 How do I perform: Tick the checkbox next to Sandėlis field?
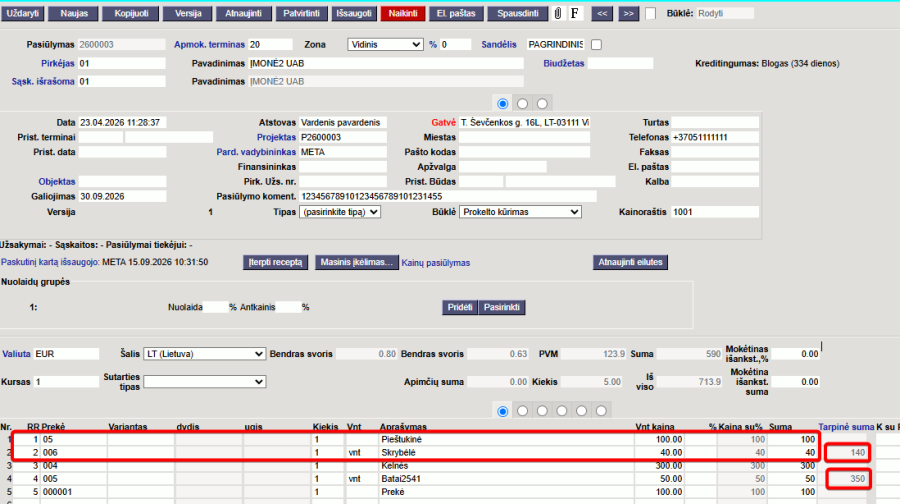(x=596, y=45)
